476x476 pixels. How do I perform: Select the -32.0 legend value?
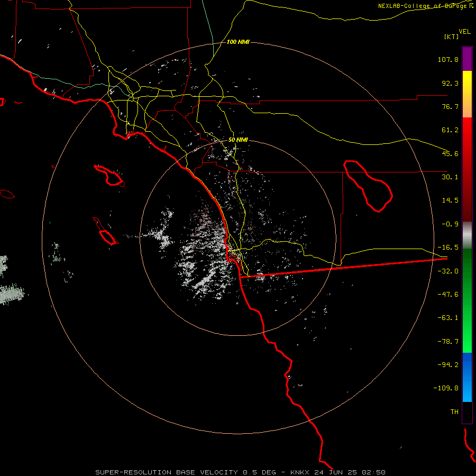coord(448,271)
